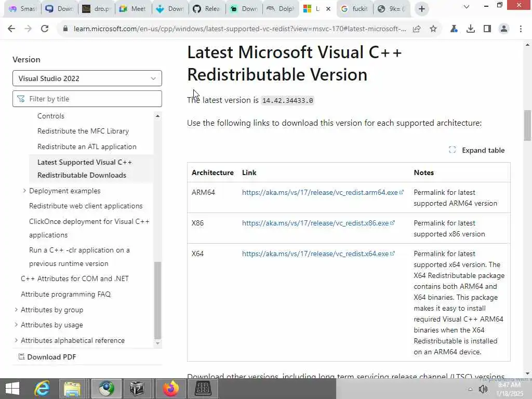This screenshot has height=399, width=532.
Task: Open the vc_redist.x64.exe download link
Action: coord(318,254)
